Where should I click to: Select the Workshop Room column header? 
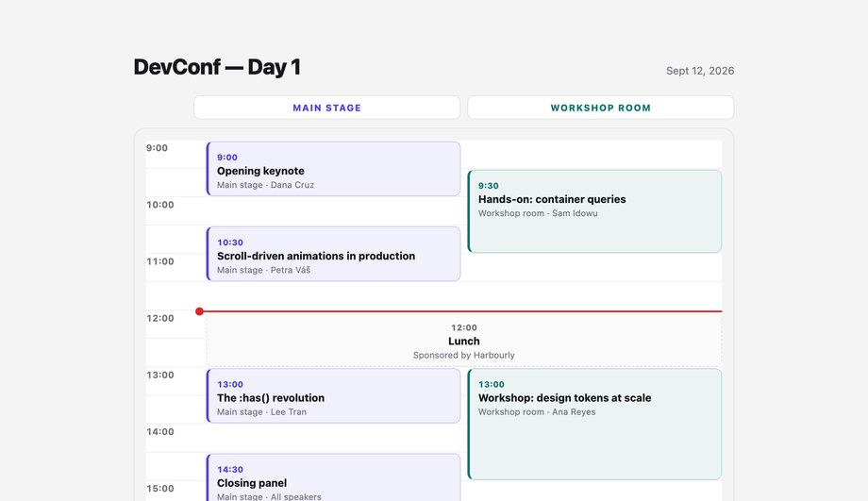601,108
